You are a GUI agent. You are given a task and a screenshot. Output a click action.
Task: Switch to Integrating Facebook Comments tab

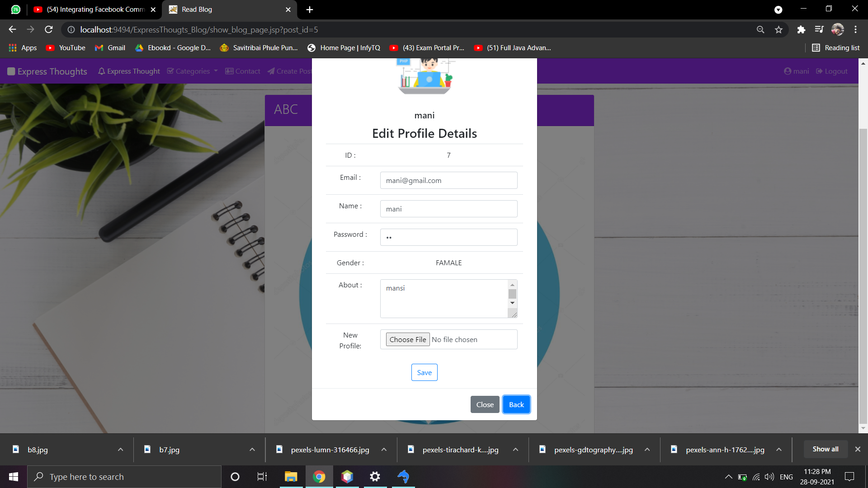95,9
